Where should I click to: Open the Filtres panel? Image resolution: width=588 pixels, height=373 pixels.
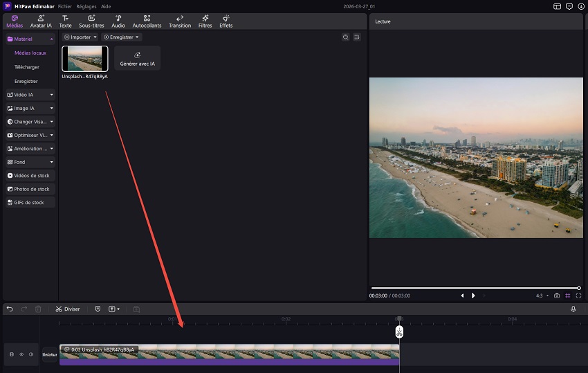(x=205, y=21)
